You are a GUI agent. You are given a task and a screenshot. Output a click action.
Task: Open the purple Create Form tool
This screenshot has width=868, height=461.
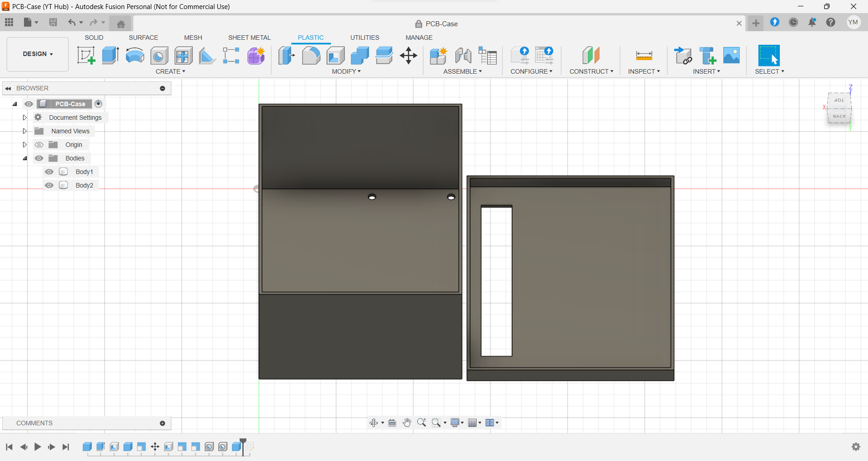pos(256,56)
